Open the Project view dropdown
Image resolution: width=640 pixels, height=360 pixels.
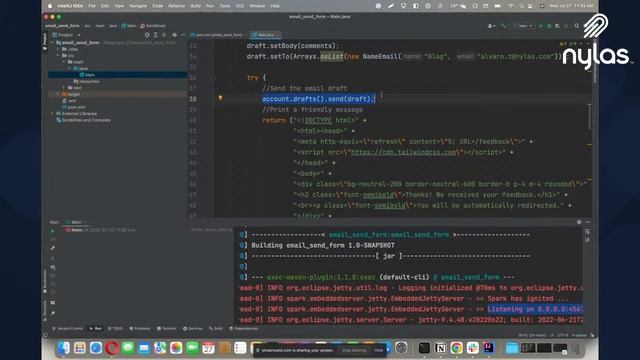67,35
